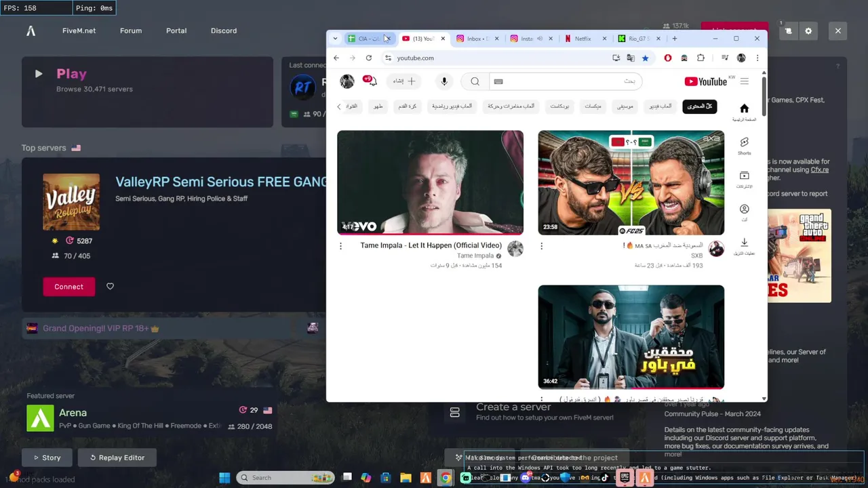Select the 'كل المحتوى' filter chip
Viewport: 868px width, 488px height.
(700, 106)
